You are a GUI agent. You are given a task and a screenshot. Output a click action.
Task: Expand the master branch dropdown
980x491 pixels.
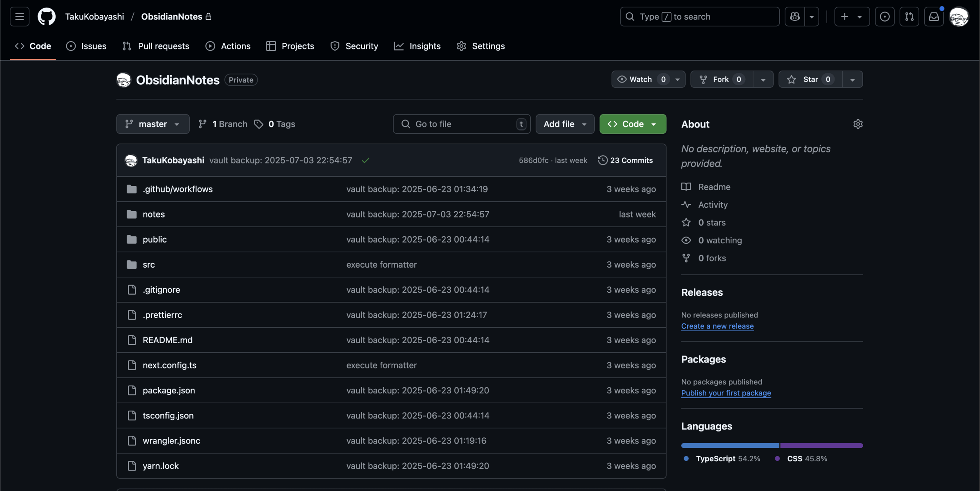pyautogui.click(x=153, y=124)
